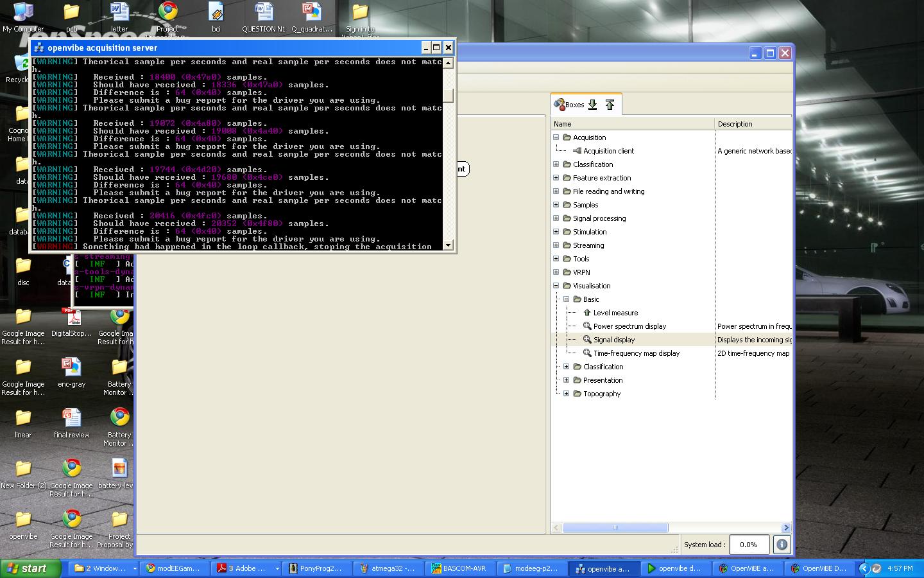Viewport: 924px width, 578px height.
Task: Expand the Presentation subfolder node
Action: (x=567, y=380)
